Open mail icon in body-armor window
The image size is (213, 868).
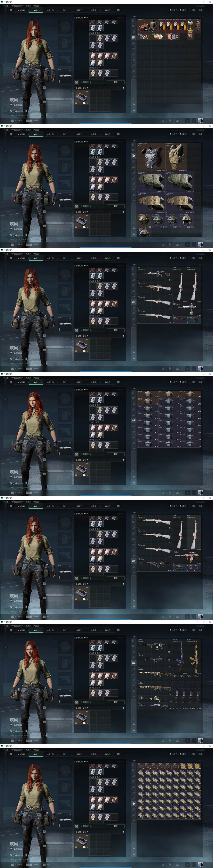[x=193, y=134]
